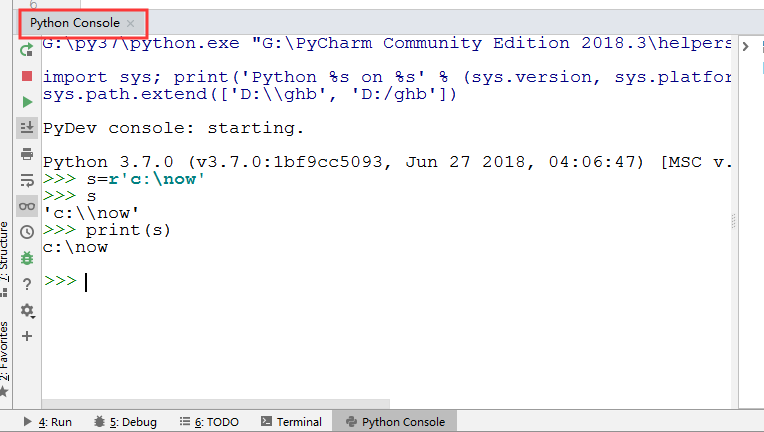Add a new console with plus icon
764x432 pixels.
coord(27,336)
